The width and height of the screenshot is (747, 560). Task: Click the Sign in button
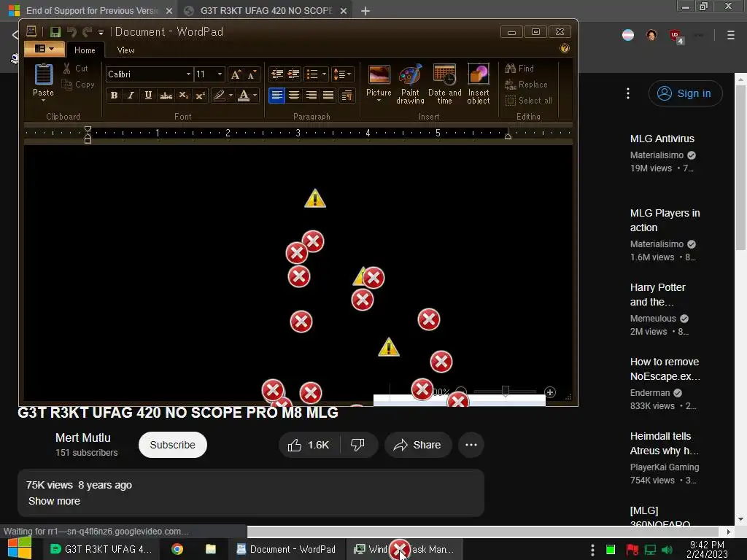pyautogui.click(x=685, y=93)
